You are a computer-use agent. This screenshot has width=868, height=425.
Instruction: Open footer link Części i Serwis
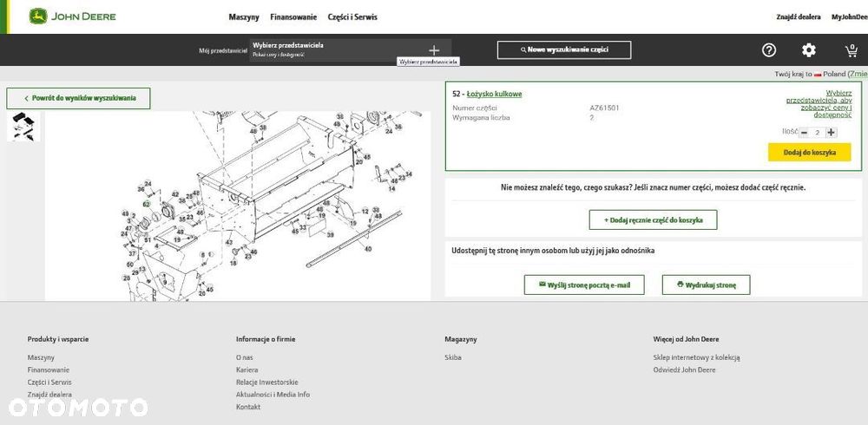(49, 382)
